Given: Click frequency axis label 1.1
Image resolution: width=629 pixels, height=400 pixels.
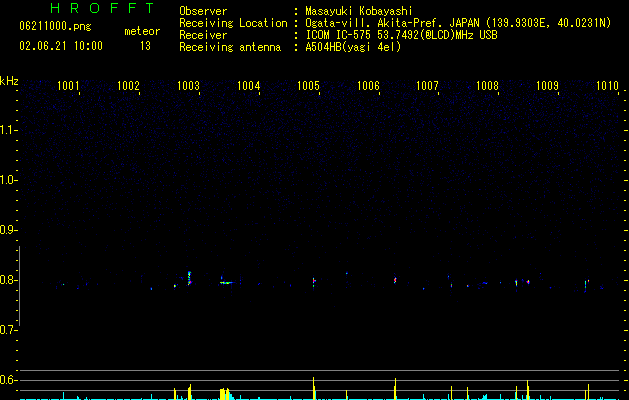Looking at the screenshot, I should point(8,130).
